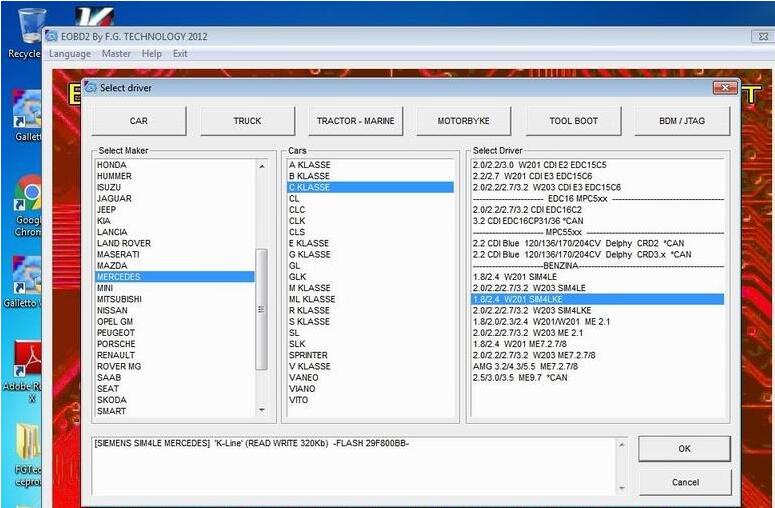Select driver 3.2 CDI EDC16CP31/36 *CAN
Screen dimensions: 775x508
point(598,221)
